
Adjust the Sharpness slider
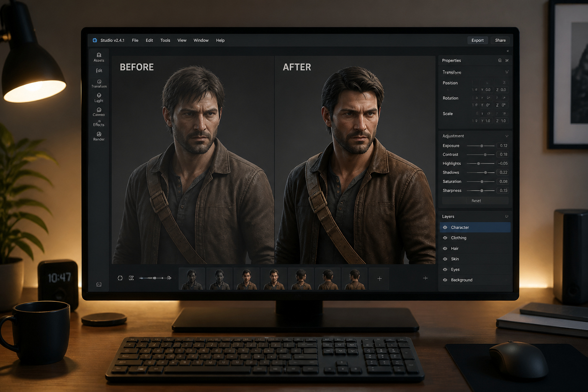(x=480, y=190)
